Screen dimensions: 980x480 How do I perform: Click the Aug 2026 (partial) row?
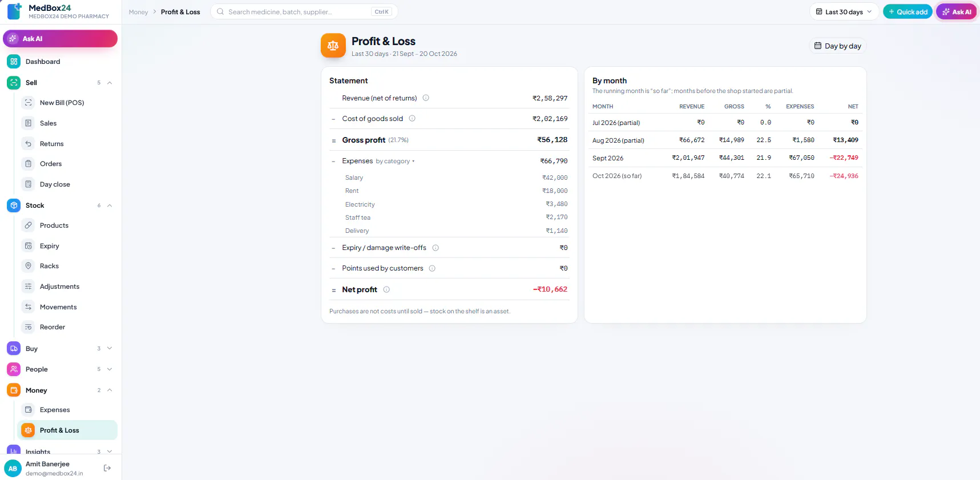point(725,140)
